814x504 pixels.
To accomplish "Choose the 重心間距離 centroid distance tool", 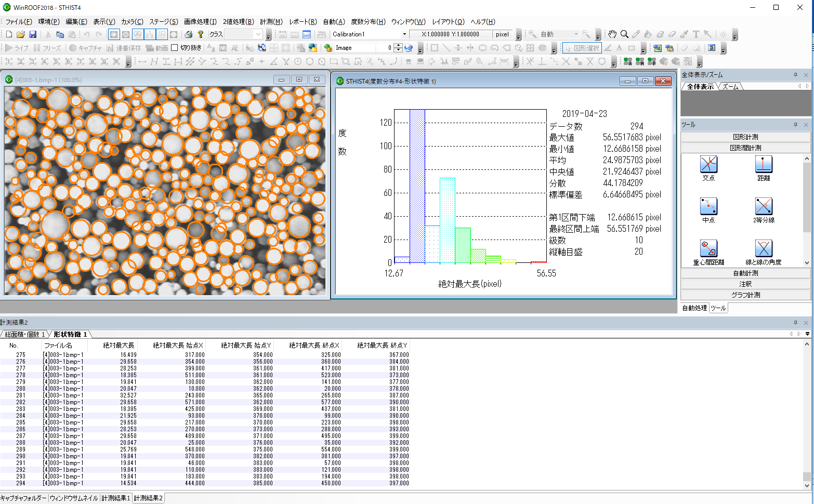I will coord(708,252).
